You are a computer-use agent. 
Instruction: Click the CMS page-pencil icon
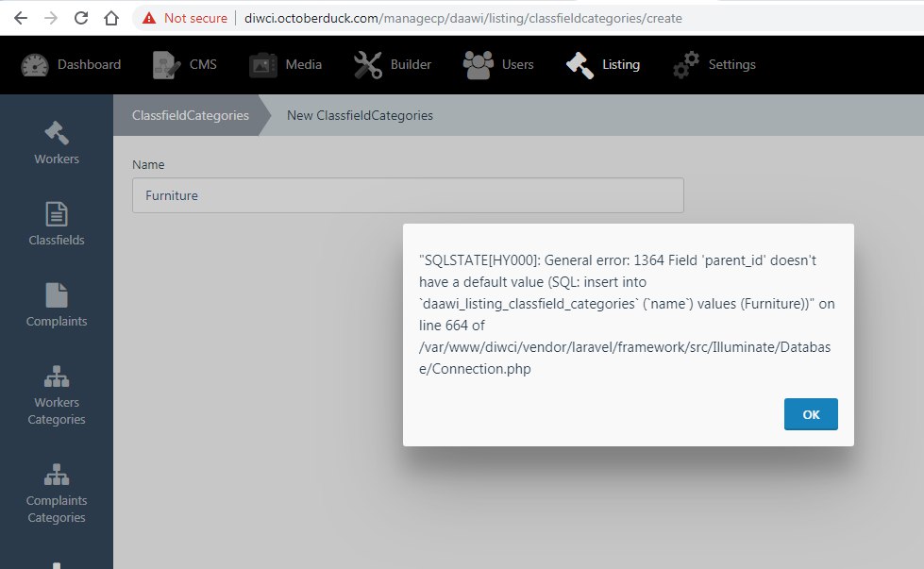(x=166, y=65)
